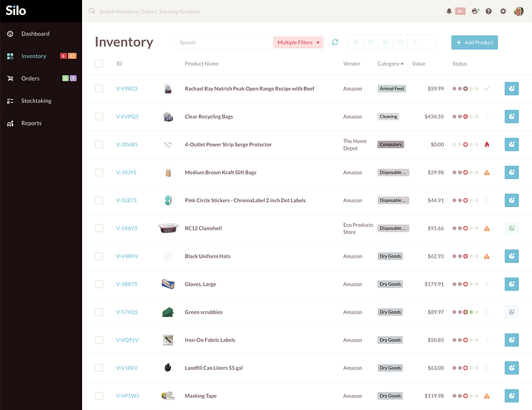
Task: Open Stocktaking in the sidebar
Action: (36, 100)
